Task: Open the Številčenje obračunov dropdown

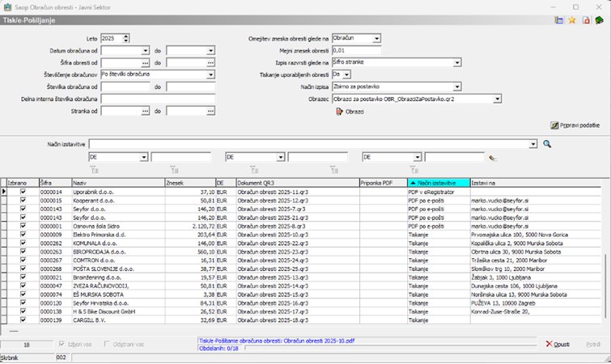Action: (210, 74)
